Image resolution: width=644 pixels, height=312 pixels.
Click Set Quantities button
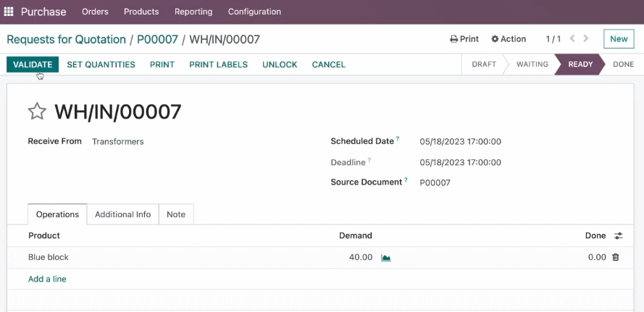[101, 64]
